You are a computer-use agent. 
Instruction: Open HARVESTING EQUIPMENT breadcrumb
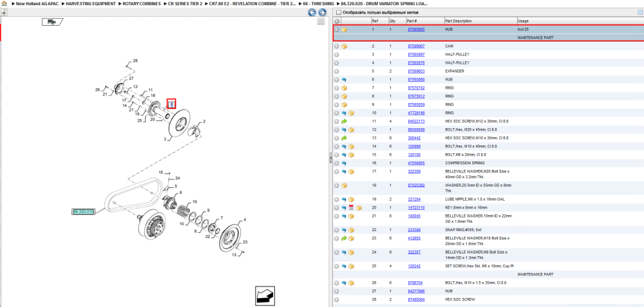91,3
